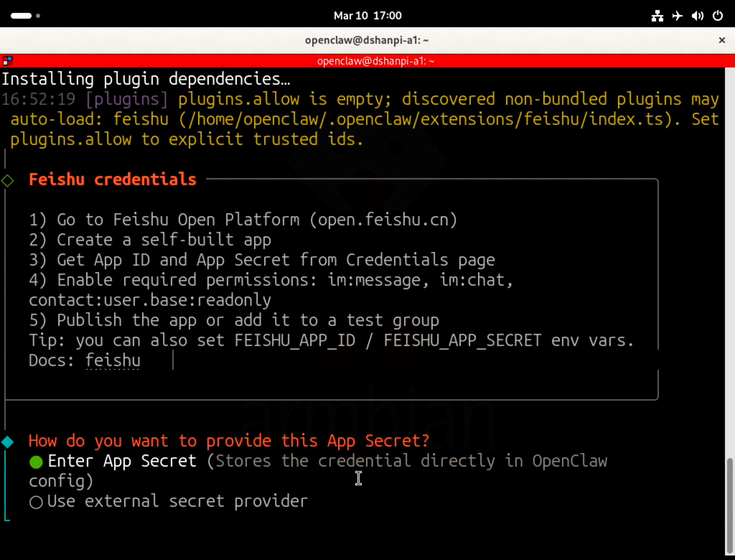The height and width of the screenshot is (560, 735).
Task: Click cyan diamond next to App Secret prompt
Action: click(x=7, y=442)
